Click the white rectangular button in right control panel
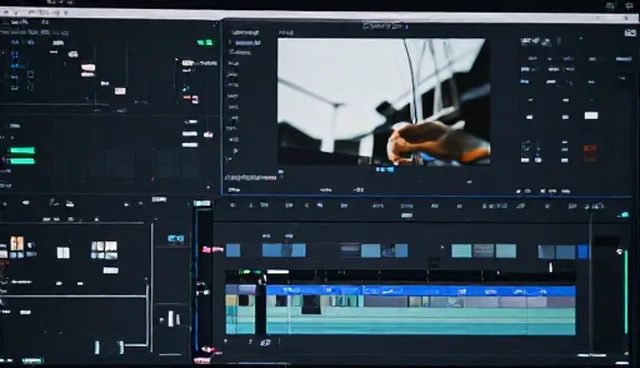 click(591, 115)
